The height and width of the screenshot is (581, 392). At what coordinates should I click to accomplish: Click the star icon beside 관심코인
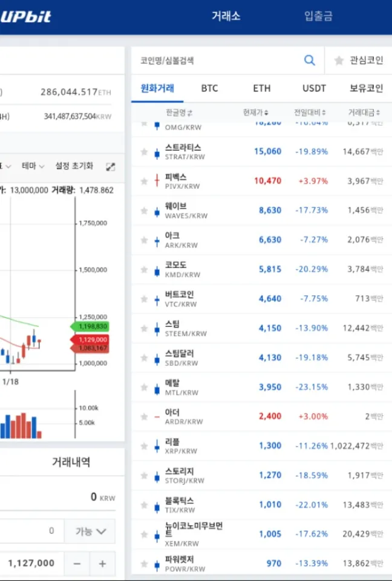pos(339,61)
